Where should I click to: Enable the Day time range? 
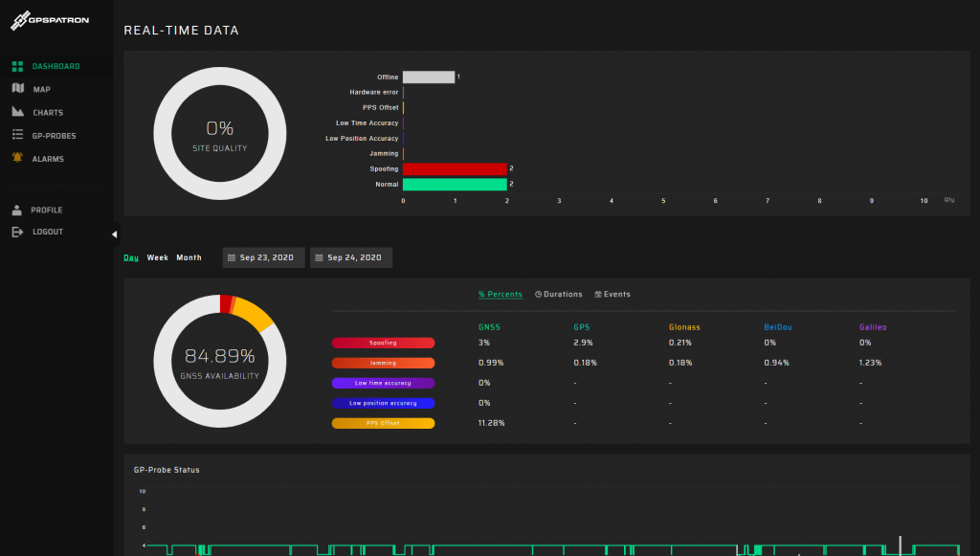point(131,257)
